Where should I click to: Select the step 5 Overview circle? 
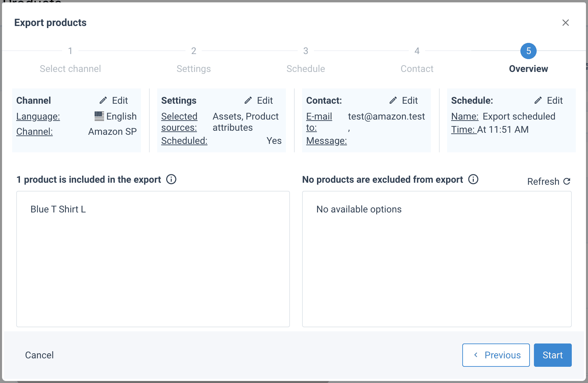coord(529,51)
